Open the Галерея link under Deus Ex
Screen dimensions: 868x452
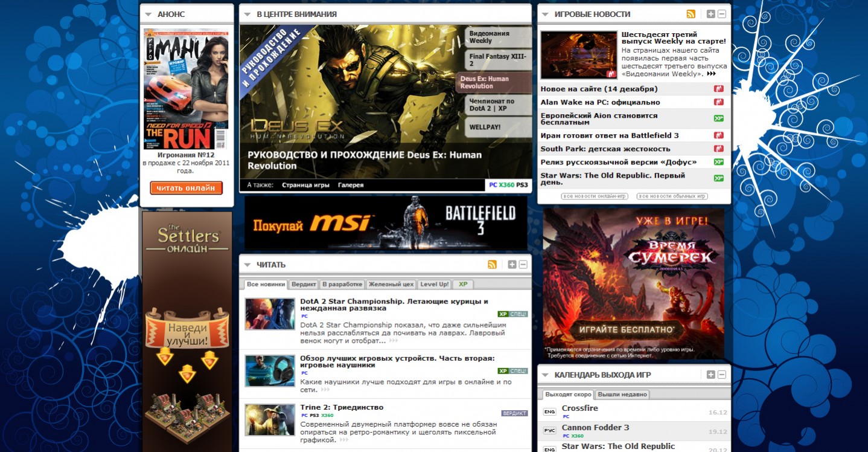(x=351, y=185)
